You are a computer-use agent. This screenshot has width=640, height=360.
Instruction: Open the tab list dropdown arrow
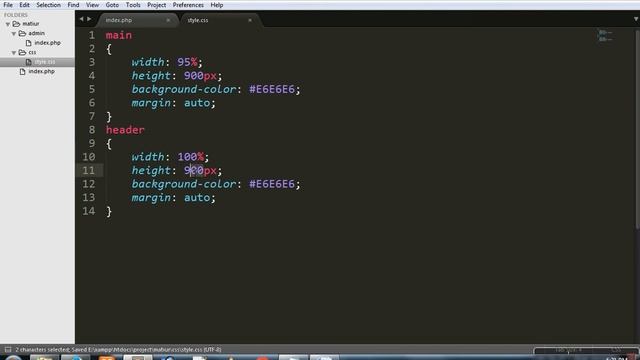click(x=636, y=19)
